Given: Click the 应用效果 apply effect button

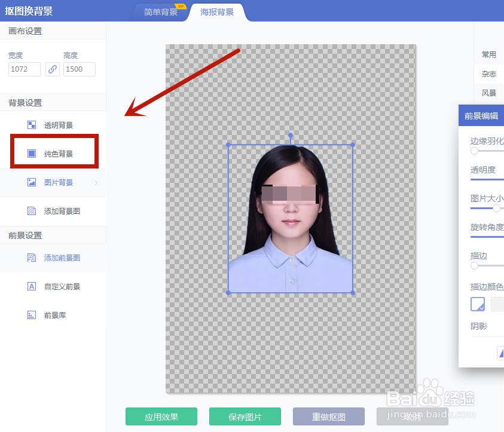Looking at the screenshot, I should pos(161,417).
